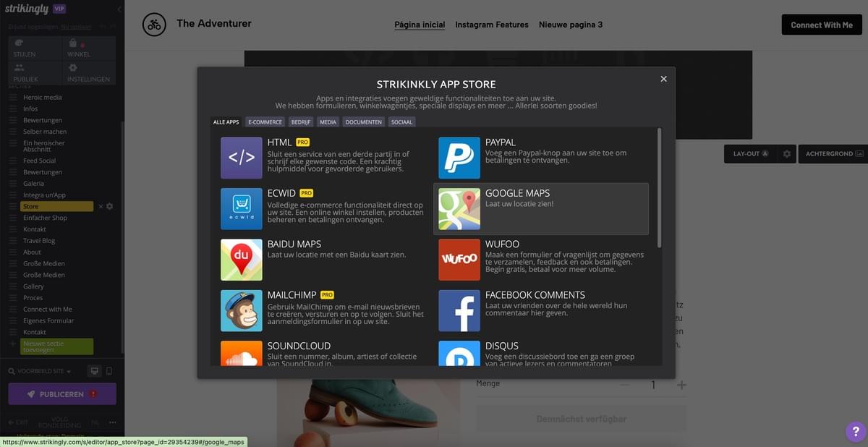The image size is (868, 447).
Task: Start the Volg rondleiding tour
Action: click(x=59, y=422)
